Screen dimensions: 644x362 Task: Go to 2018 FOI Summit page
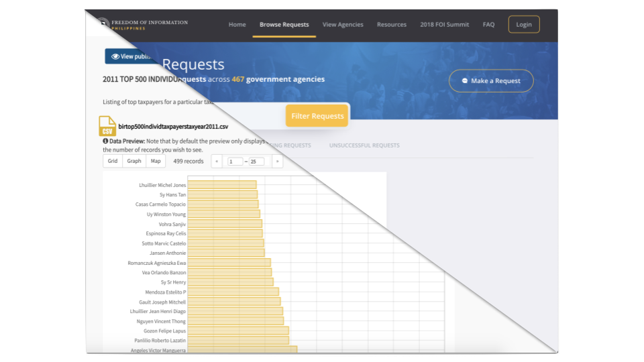444,25
